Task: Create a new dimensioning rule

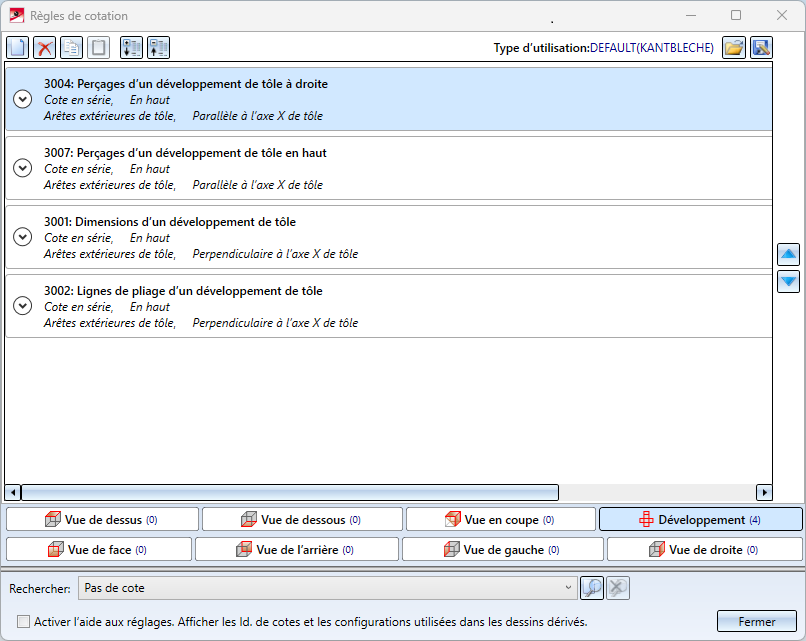Action: pyautogui.click(x=17, y=48)
